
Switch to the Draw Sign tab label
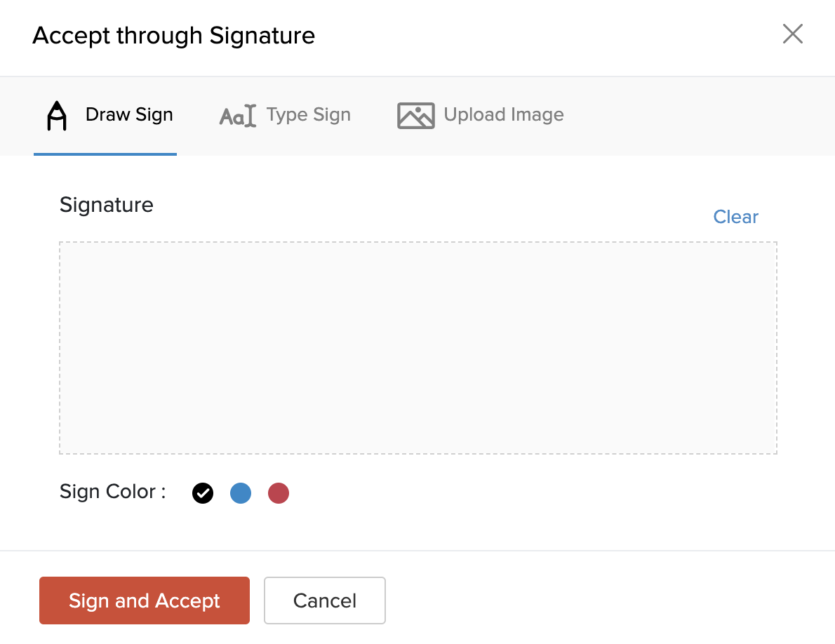coord(129,115)
